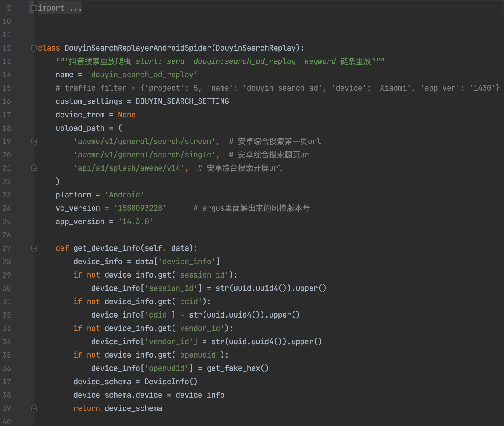Click comment 安卓综合搜索翻页url
This screenshot has height=426, width=504.
click(271, 155)
